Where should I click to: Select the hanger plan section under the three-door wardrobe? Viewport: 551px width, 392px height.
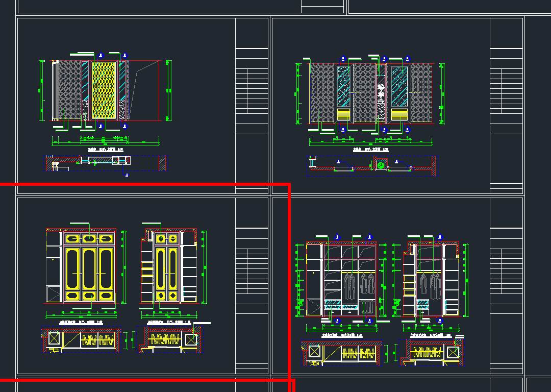[x=82, y=340]
